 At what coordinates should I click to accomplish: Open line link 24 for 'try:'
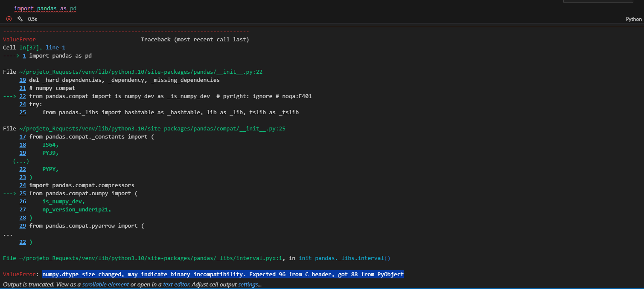(x=23, y=104)
